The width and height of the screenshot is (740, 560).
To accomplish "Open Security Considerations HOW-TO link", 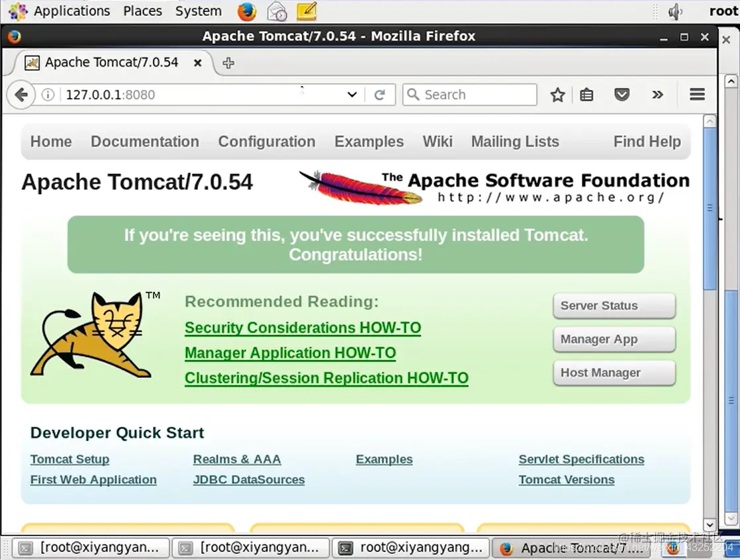I will click(x=302, y=328).
